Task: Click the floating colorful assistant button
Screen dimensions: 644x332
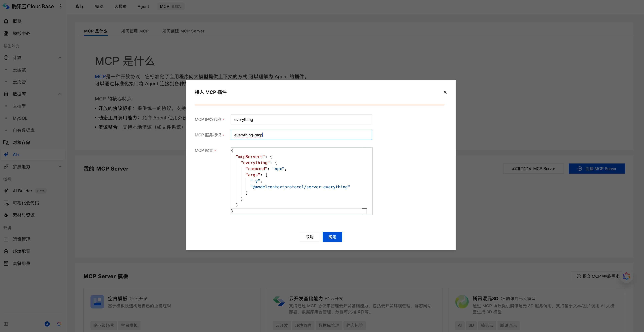Action: 627,276
